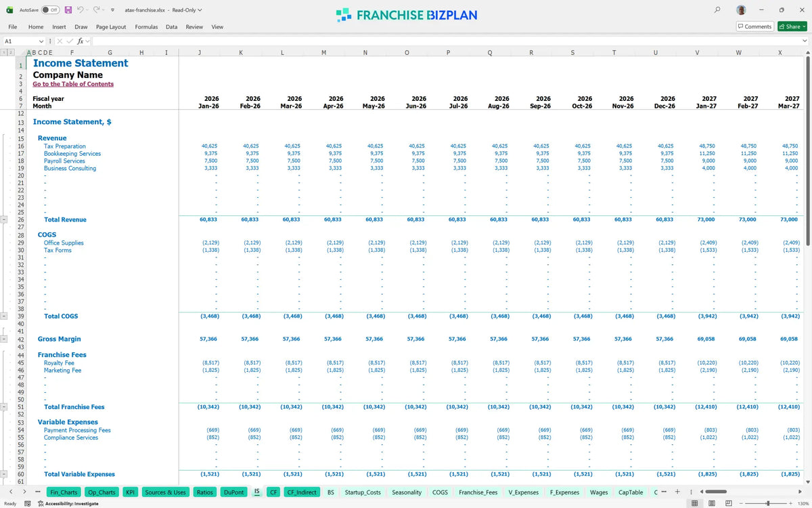Open the search magnifier icon
The image size is (812, 508).
tap(717, 10)
